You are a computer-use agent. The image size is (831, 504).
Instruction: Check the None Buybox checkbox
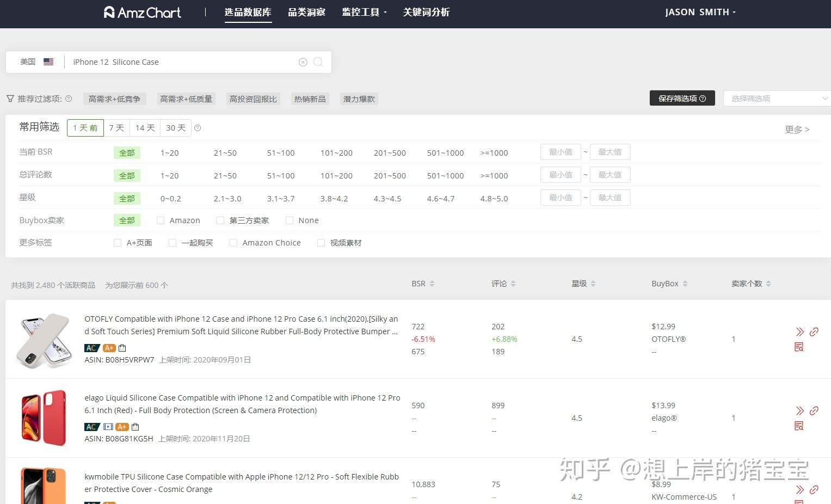pos(290,220)
